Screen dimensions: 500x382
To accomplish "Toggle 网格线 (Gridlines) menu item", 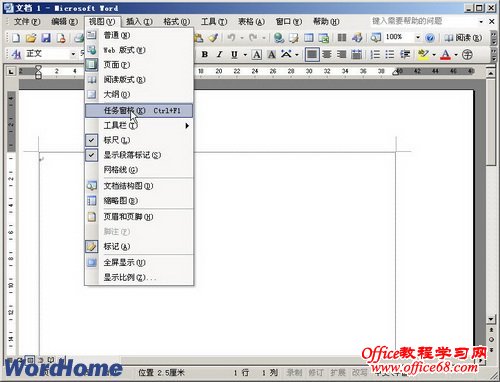I will tap(139, 170).
